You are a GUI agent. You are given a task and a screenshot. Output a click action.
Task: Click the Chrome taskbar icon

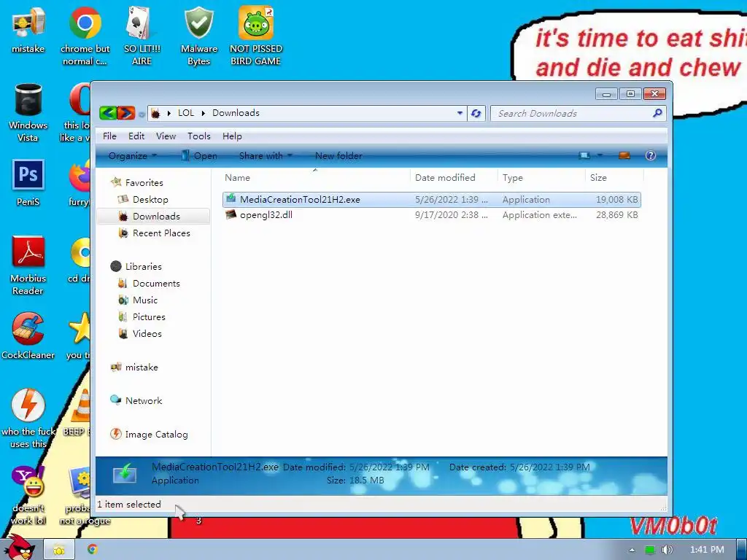click(x=93, y=550)
